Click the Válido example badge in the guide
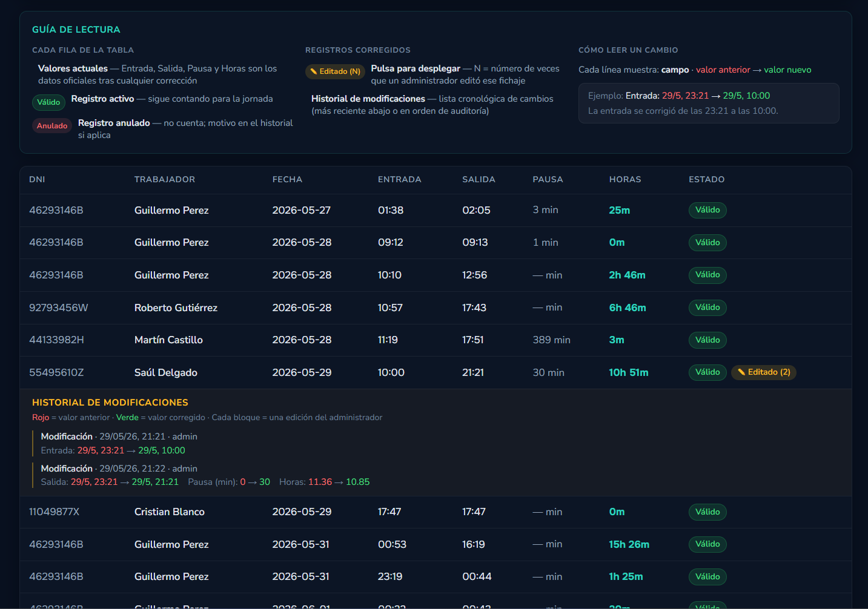This screenshot has width=868, height=609. [48, 102]
